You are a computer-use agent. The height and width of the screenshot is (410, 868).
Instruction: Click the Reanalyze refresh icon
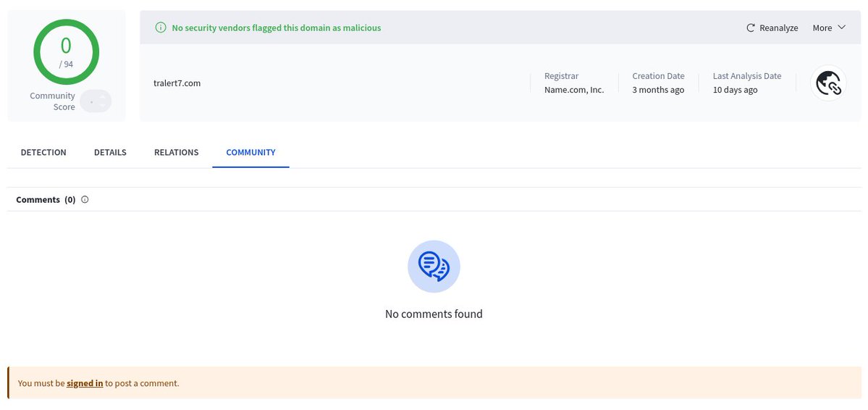(x=751, y=28)
